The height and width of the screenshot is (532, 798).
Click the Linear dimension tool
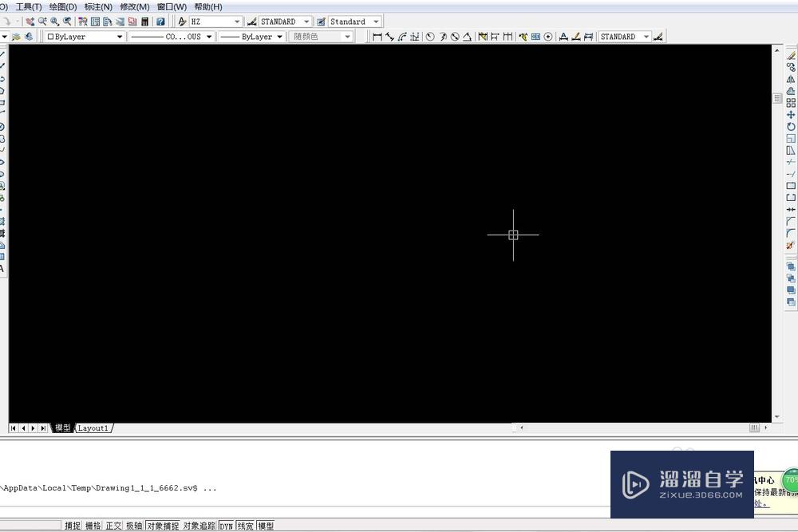tap(377, 37)
